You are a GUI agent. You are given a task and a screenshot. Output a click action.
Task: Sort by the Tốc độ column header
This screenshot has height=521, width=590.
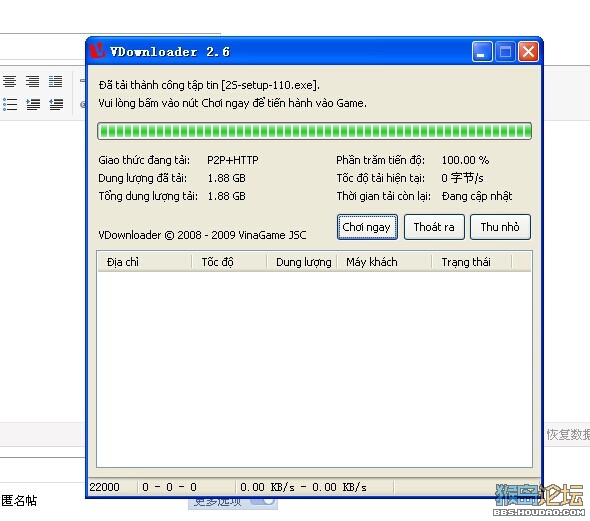[230, 262]
